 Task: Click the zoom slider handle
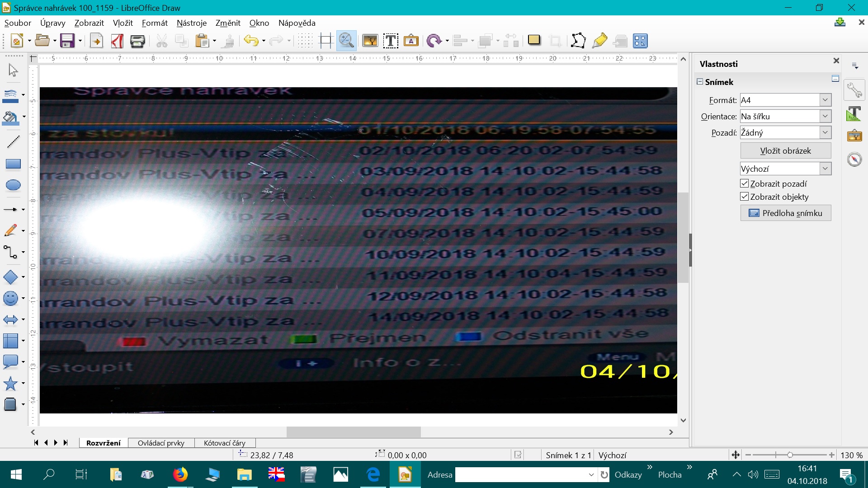790,455
